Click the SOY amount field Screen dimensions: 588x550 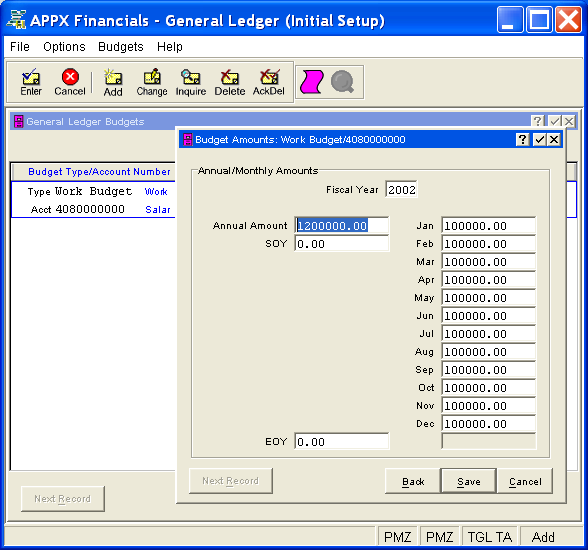pyautogui.click(x=342, y=244)
